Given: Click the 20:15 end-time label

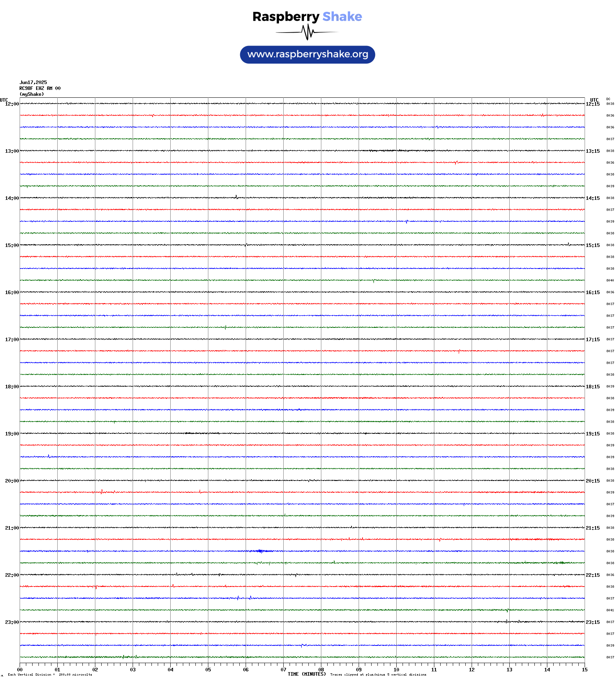Looking at the screenshot, I should click(593, 481).
